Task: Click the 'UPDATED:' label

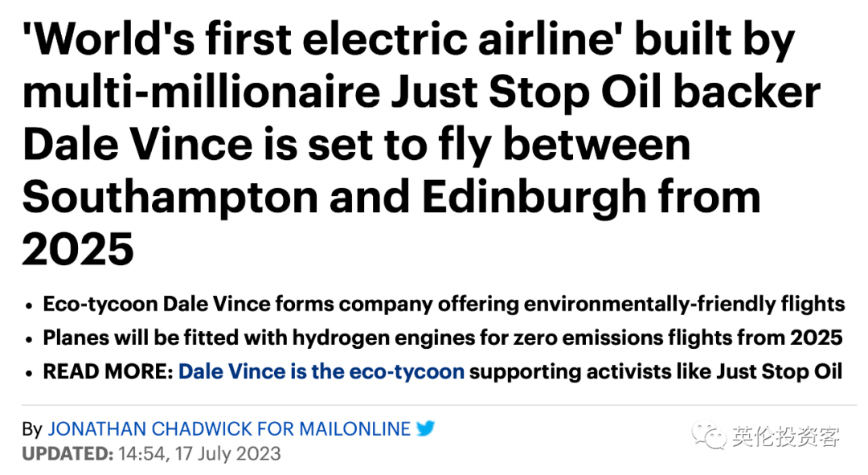Action: pyautogui.click(x=68, y=454)
